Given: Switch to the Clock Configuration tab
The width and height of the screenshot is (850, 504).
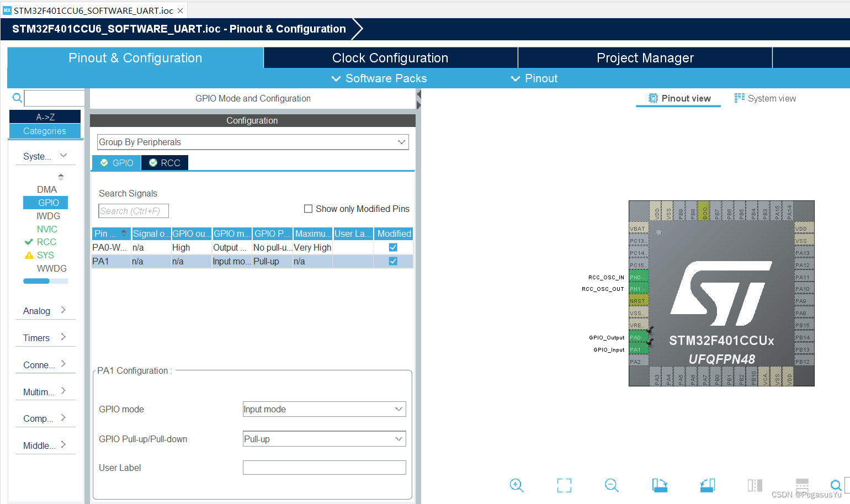Looking at the screenshot, I should (390, 58).
